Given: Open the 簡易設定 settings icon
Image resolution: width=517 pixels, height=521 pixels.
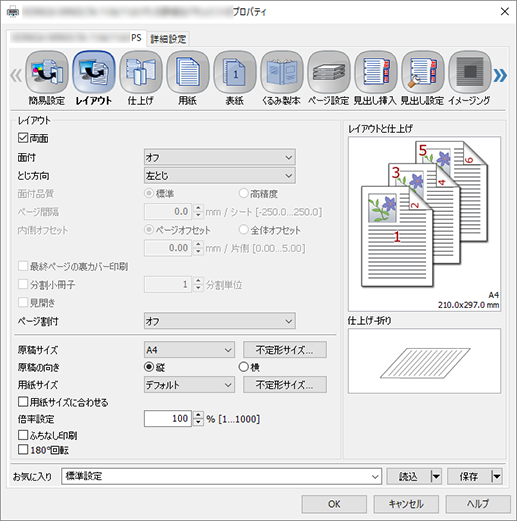Looking at the screenshot, I should pyautogui.click(x=47, y=72).
